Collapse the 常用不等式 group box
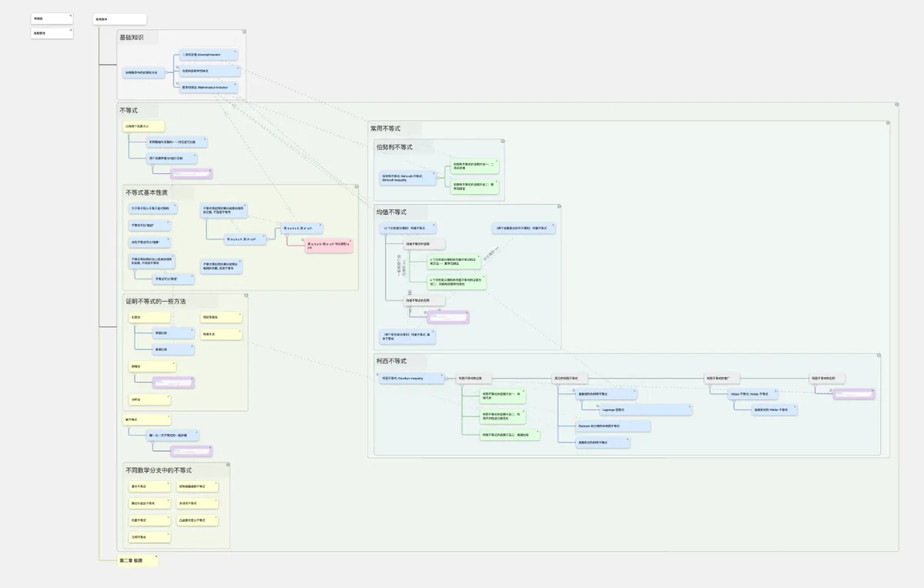 pyautogui.click(x=889, y=122)
